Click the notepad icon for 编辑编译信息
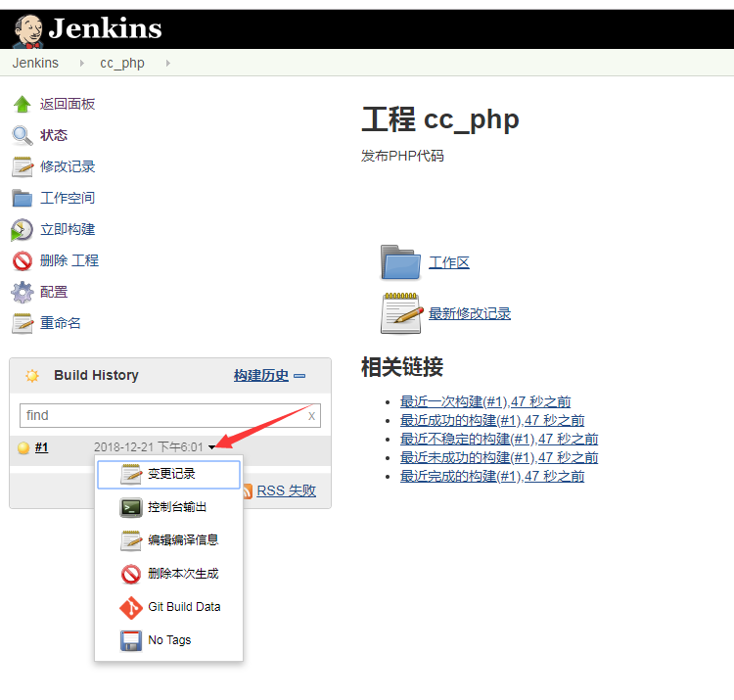This screenshot has height=700, width=734. (x=130, y=540)
